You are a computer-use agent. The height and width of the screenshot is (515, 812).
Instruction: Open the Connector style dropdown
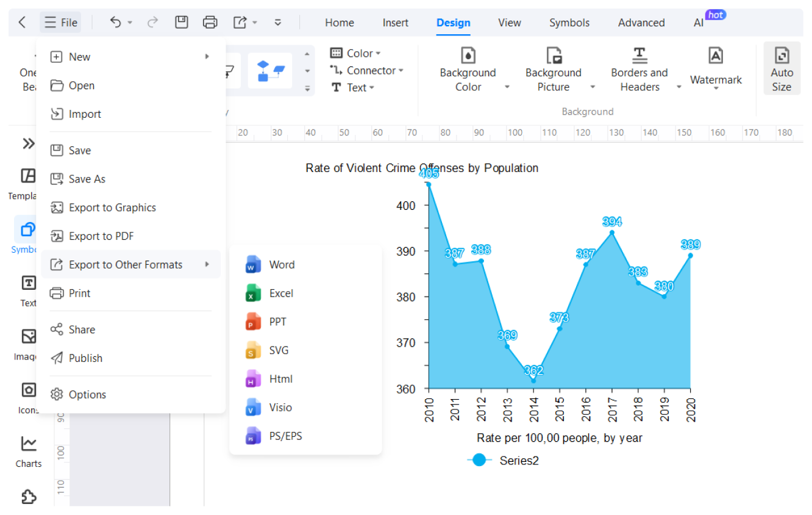coord(366,70)
